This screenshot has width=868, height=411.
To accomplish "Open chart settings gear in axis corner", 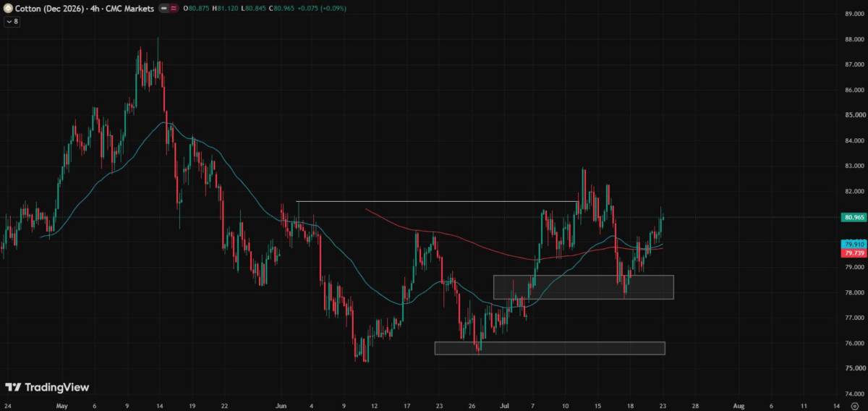I will click(854, 406).
